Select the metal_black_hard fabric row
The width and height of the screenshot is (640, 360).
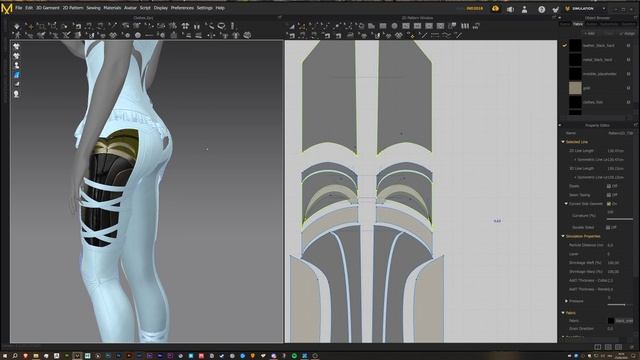coord(599,60)
